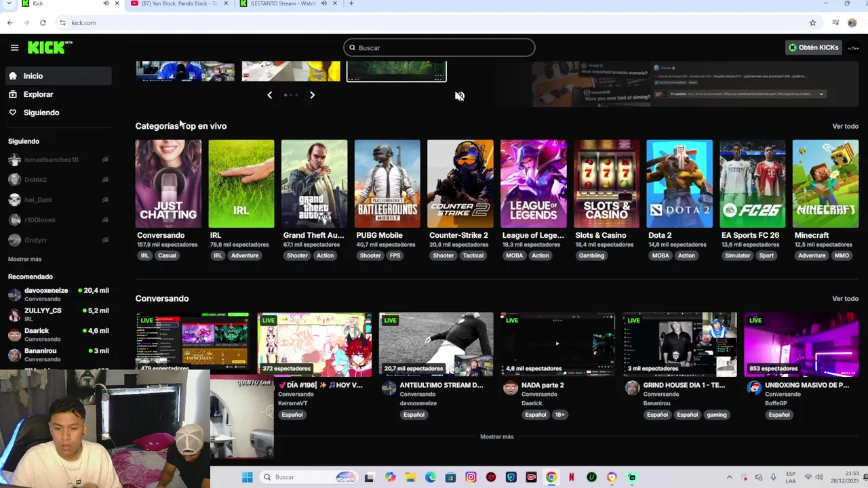868x488 pixels.
Task: Open the Minecraft category thumbnail
Action: (x=825, y=184)
